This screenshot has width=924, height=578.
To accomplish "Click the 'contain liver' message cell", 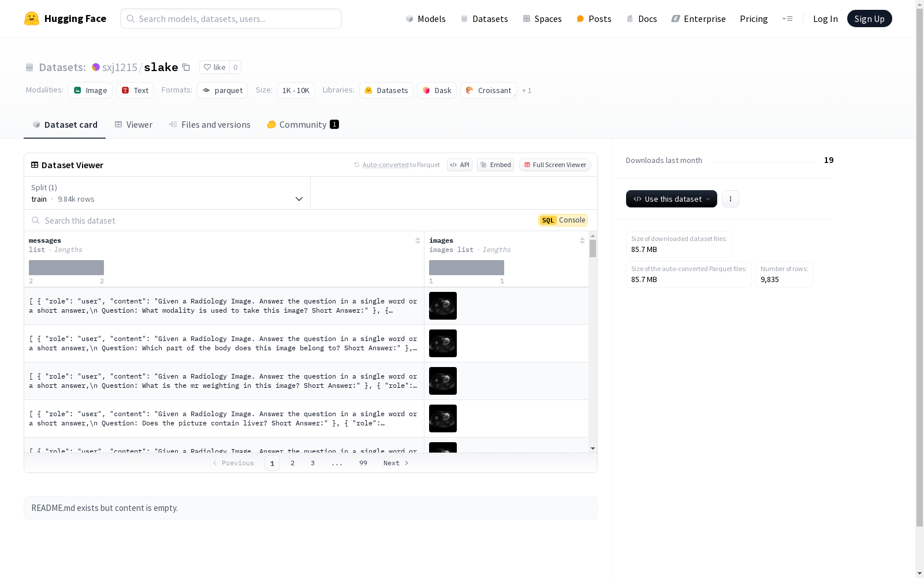I will coord(224,418).
